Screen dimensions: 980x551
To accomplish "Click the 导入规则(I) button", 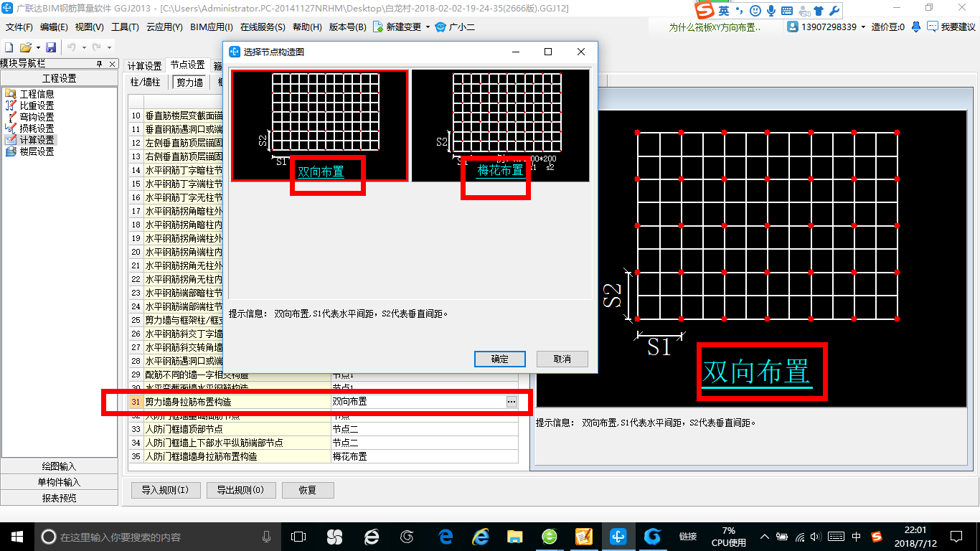I will pyautogui.click(x=165, y=490).
